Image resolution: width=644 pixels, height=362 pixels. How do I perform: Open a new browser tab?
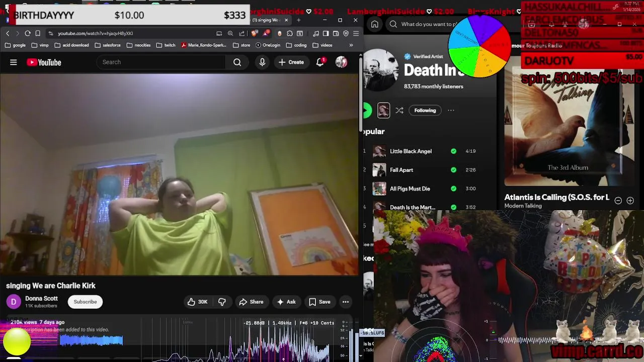[298, 20]
